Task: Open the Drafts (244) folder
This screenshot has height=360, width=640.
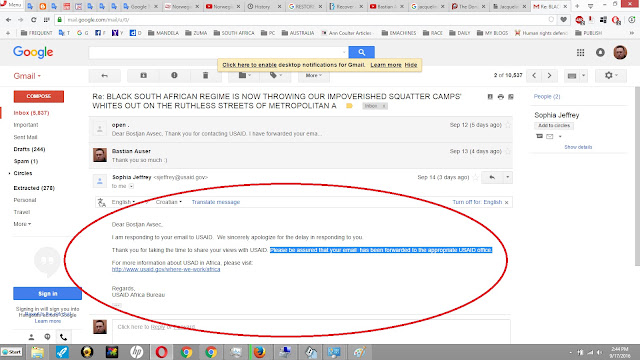Action: click(x=29, y=149)
